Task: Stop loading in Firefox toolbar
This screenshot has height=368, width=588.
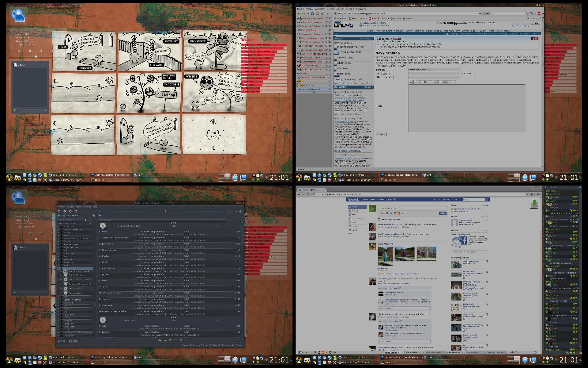Action: (318, 13)
